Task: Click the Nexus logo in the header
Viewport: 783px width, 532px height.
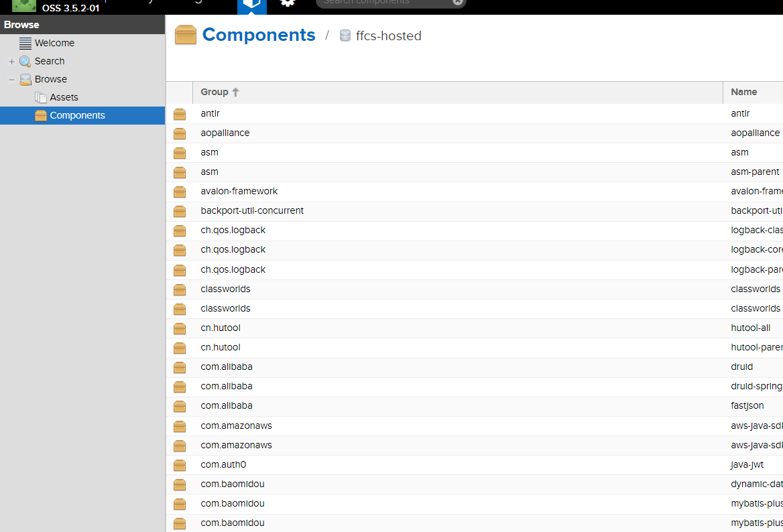Action: click(24, 4)
